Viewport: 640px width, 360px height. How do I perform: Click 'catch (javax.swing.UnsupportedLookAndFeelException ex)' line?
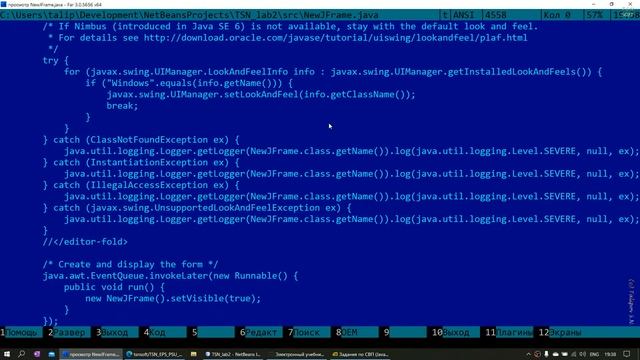[197, 208]
